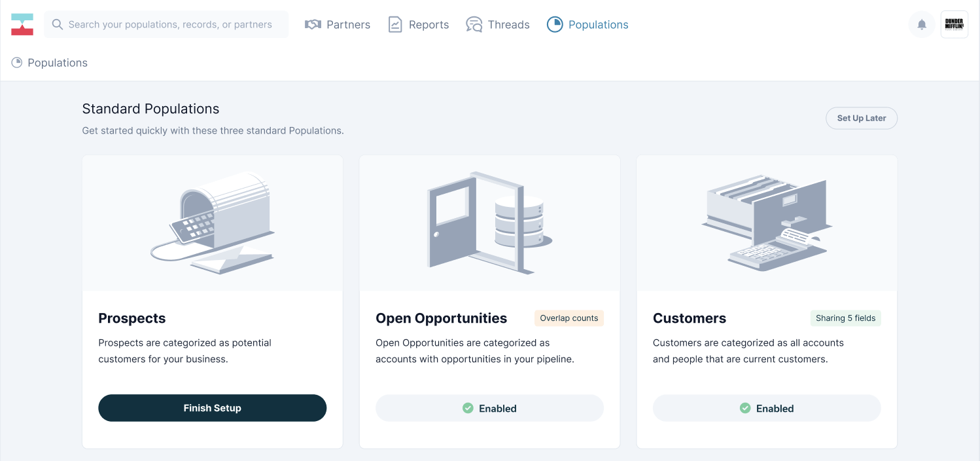Click the Partners handshake icon
Screen dimensions: 980x461
313,25
